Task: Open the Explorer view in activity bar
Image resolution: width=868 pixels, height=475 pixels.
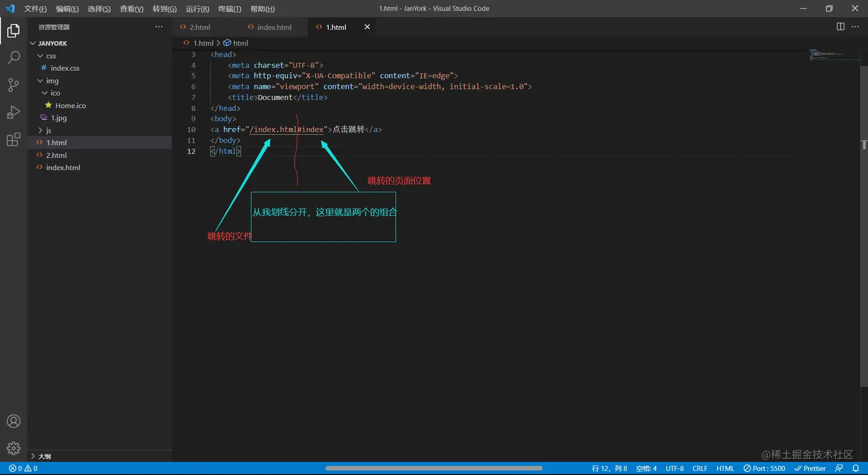Action: pyautogui.click(x=13, y=30)
